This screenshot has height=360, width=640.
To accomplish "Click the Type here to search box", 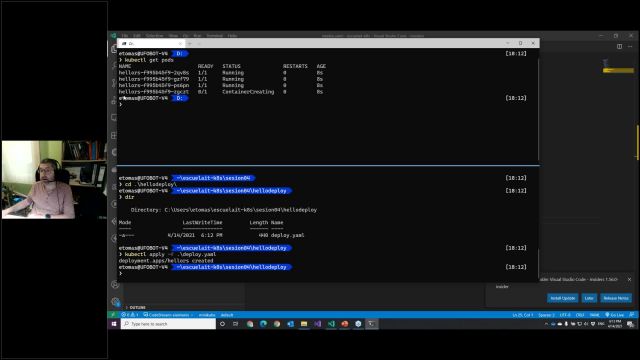I will click(x=168, y=324).
